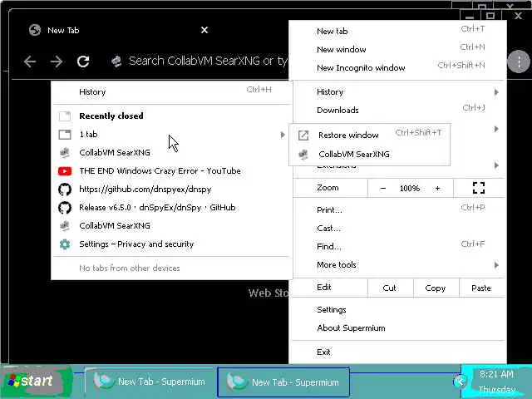Click Restore window entry

click(370, 135)
